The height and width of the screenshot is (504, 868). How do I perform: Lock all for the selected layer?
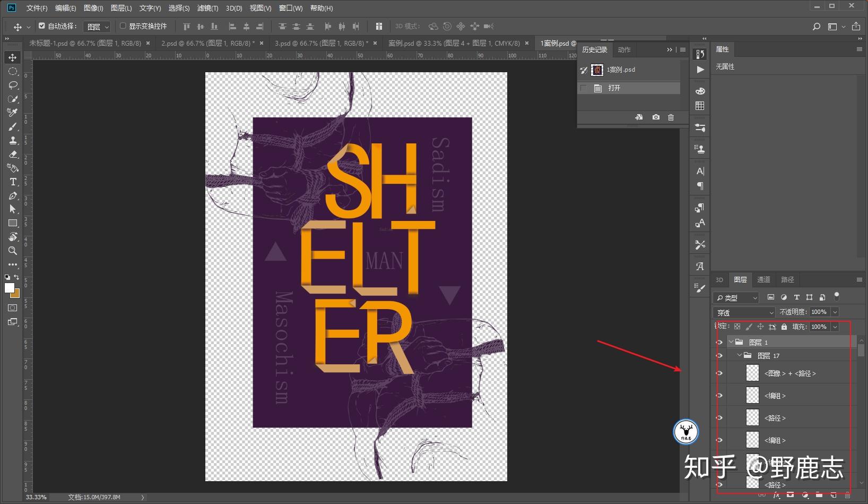(784, 327)
